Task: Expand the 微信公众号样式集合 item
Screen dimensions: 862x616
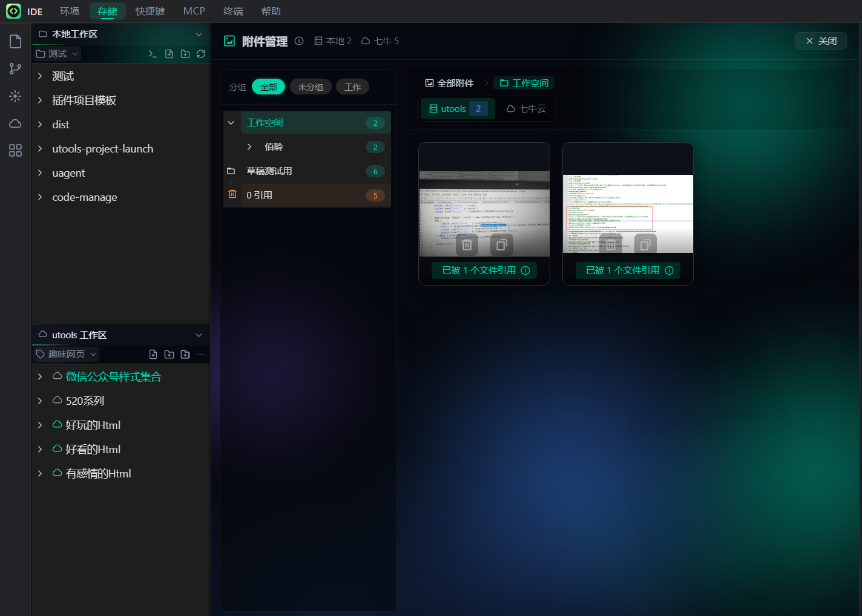Action: point(40,376)
